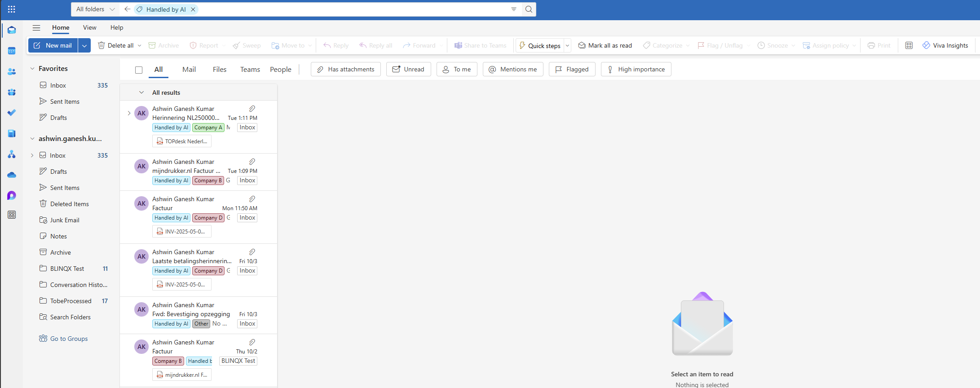The image size is (980, 388).
Task: Toggle the High importance filter
Action: (636, 69)
